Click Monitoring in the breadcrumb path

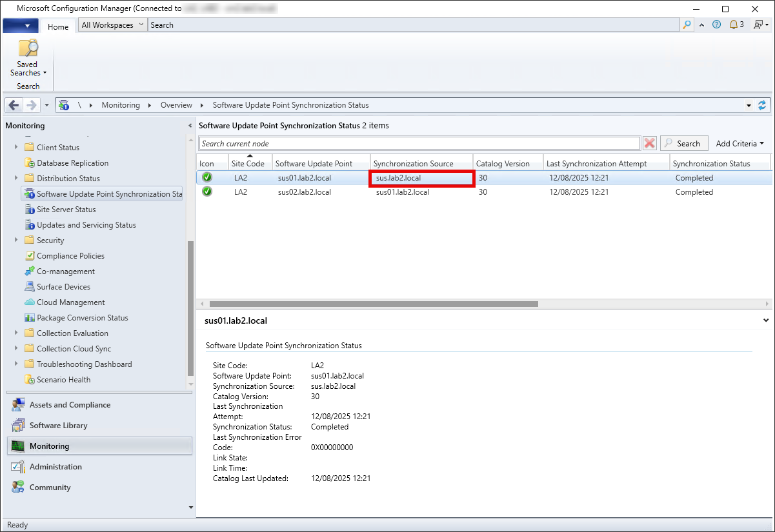click(121, 105)
